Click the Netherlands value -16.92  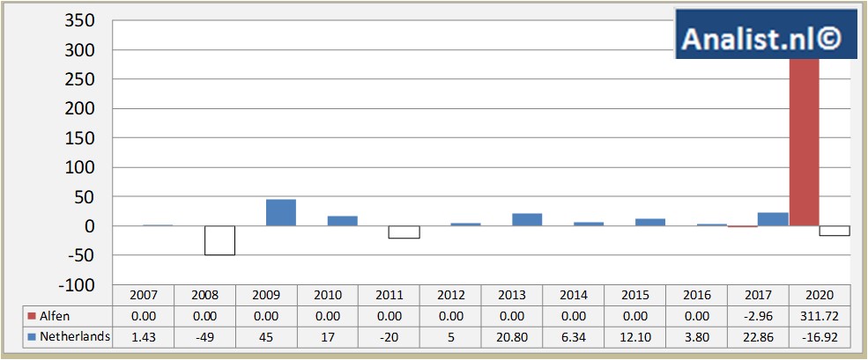[x=820, y=337]
